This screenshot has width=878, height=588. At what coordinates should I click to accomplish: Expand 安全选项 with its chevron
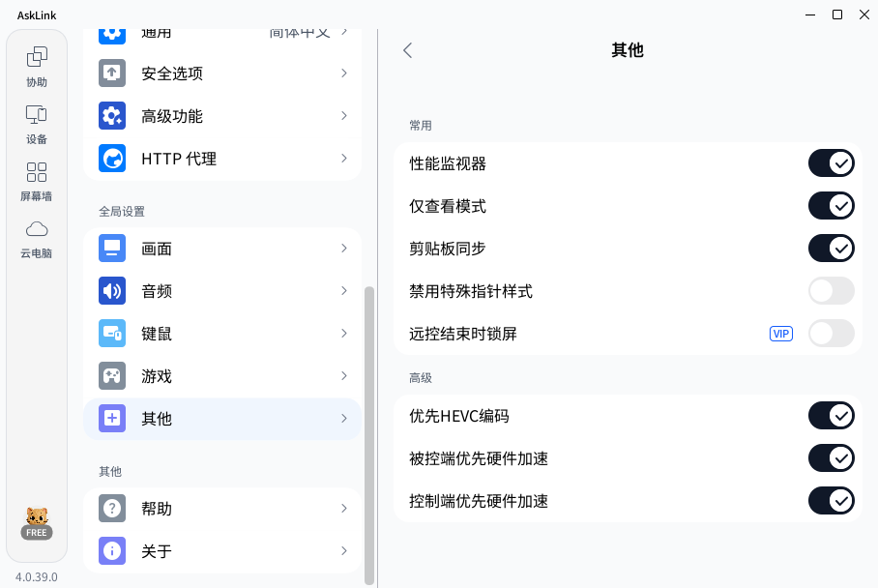click(x=344, y=73)
